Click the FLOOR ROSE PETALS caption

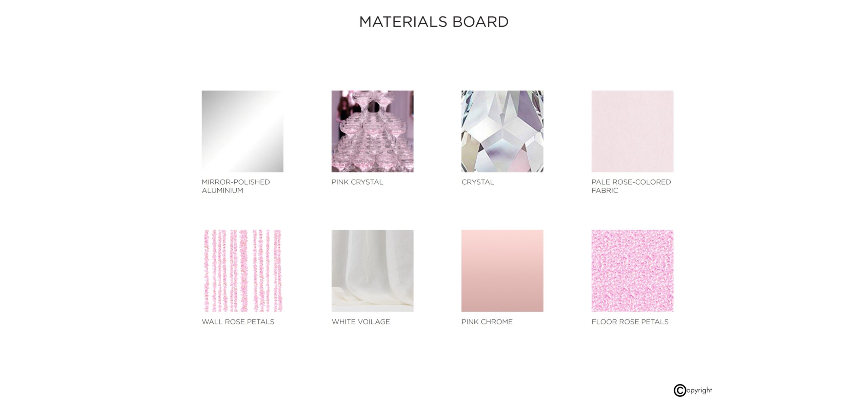coord(630,322)
